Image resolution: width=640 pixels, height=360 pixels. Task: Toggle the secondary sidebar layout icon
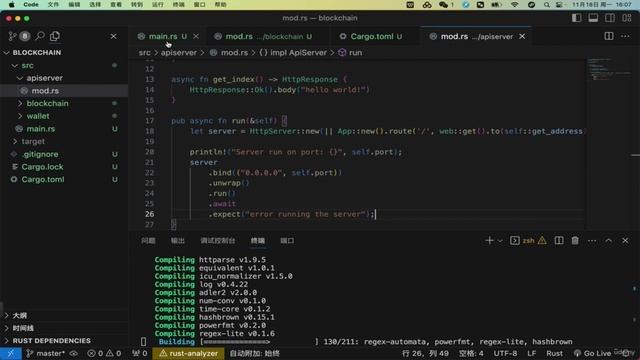(x=610, y=18)
